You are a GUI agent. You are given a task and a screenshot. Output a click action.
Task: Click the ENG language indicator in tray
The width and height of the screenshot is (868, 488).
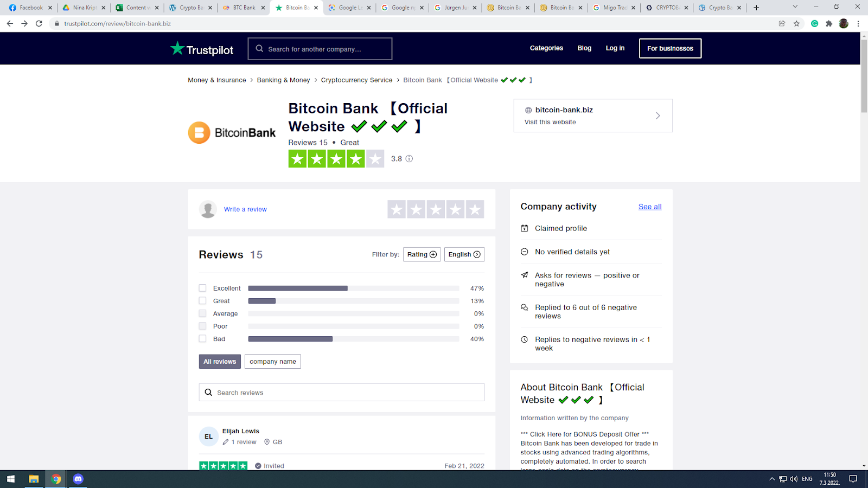coord(807,479)
